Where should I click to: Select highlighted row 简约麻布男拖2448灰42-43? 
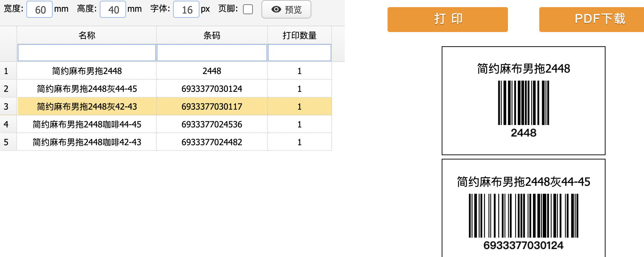[87, 106]
